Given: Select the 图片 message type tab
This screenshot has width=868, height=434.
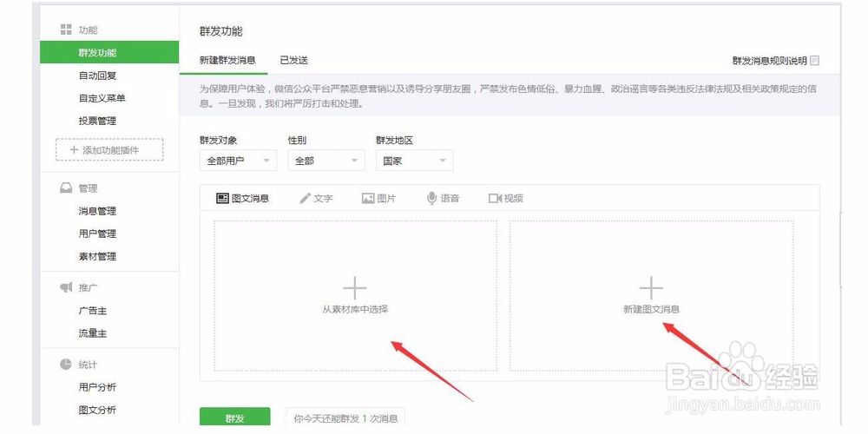Looking at the screenshot, I should click(x=379, y=198).
